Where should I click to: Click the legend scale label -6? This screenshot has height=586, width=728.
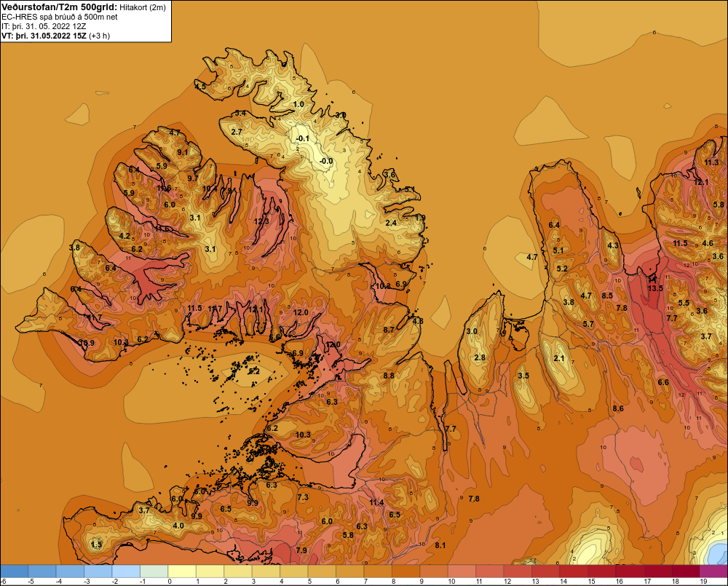click(3, 582)
